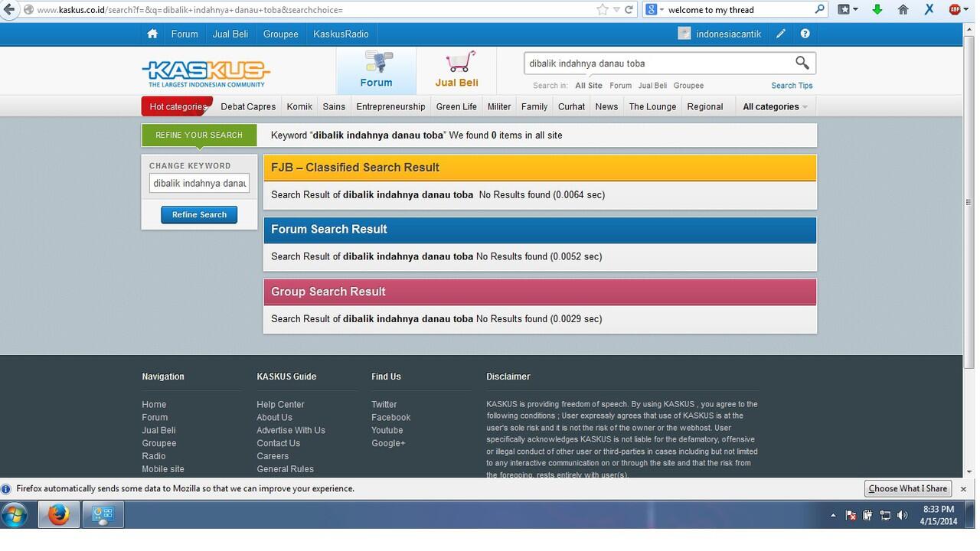Open the URL history dropdown arrow
980x551 pixels.
tap(616, 9)
